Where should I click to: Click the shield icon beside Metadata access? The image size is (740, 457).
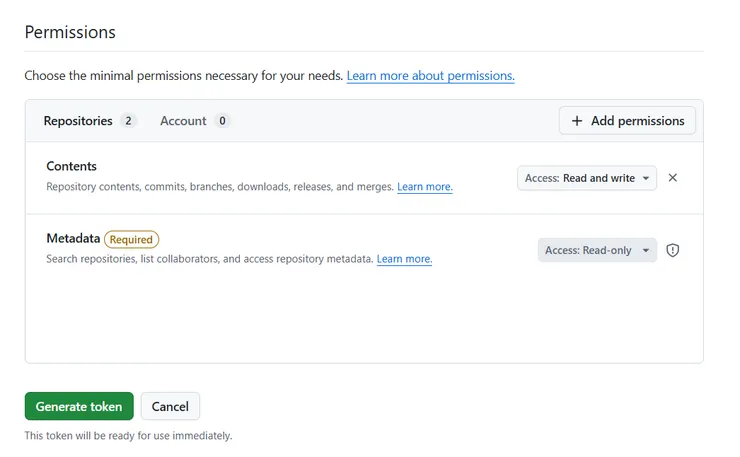[672, 250]
